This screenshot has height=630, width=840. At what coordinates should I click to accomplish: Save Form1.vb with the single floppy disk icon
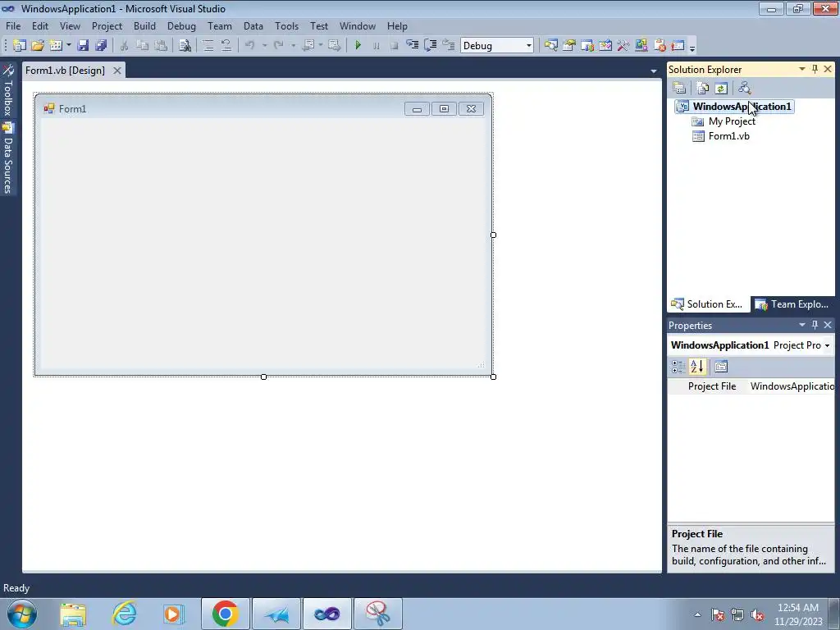83,46
